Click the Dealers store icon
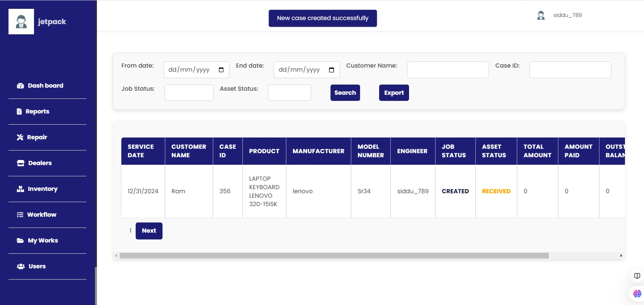The width and height of the screenshot is (644, 305). [x=21, y=163]
